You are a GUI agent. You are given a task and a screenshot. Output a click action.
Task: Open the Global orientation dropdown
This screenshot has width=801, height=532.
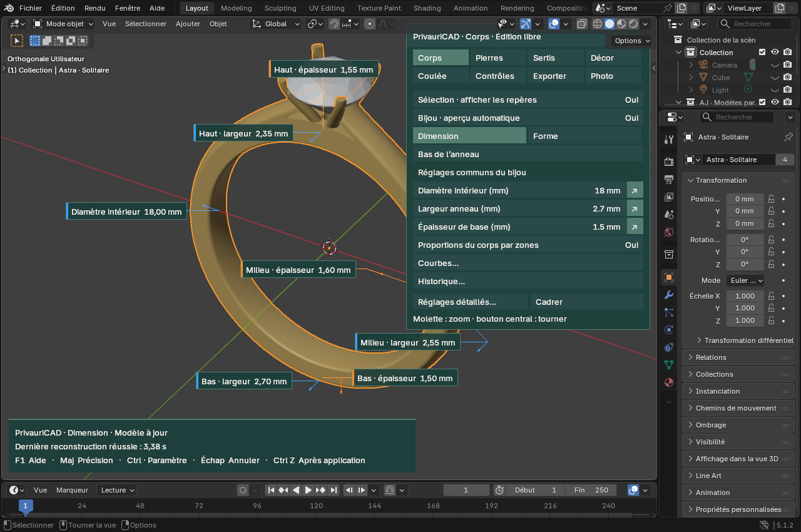276,24
